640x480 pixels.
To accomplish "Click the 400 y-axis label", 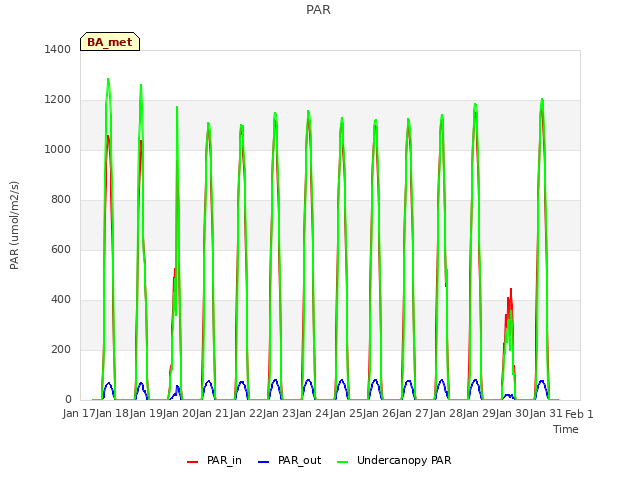I will tap(61, 300).
